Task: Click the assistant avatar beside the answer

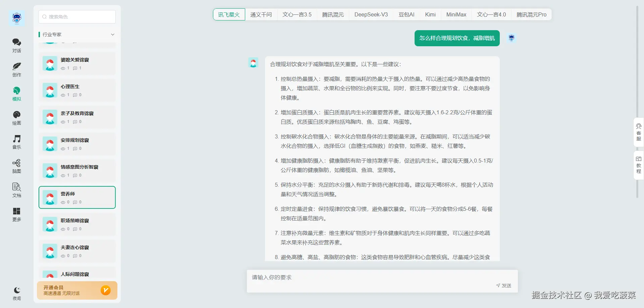Action: (x=253, y=63)
